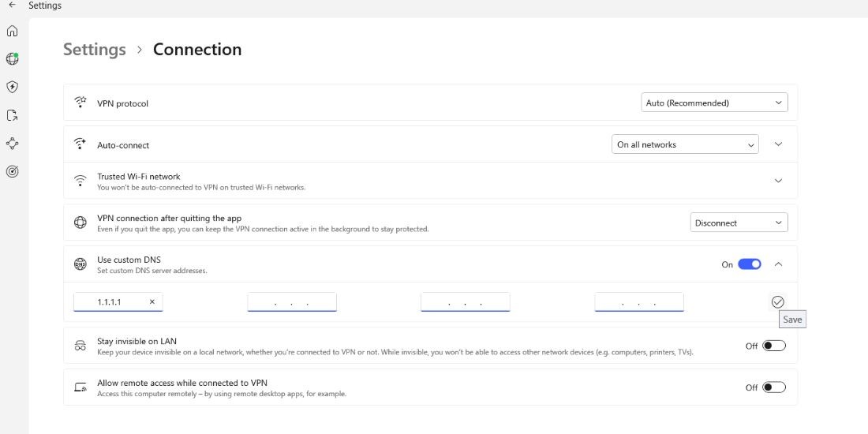
Task: Click Allow remote access while connected to VPN label
Action: (x=183, y=383)
